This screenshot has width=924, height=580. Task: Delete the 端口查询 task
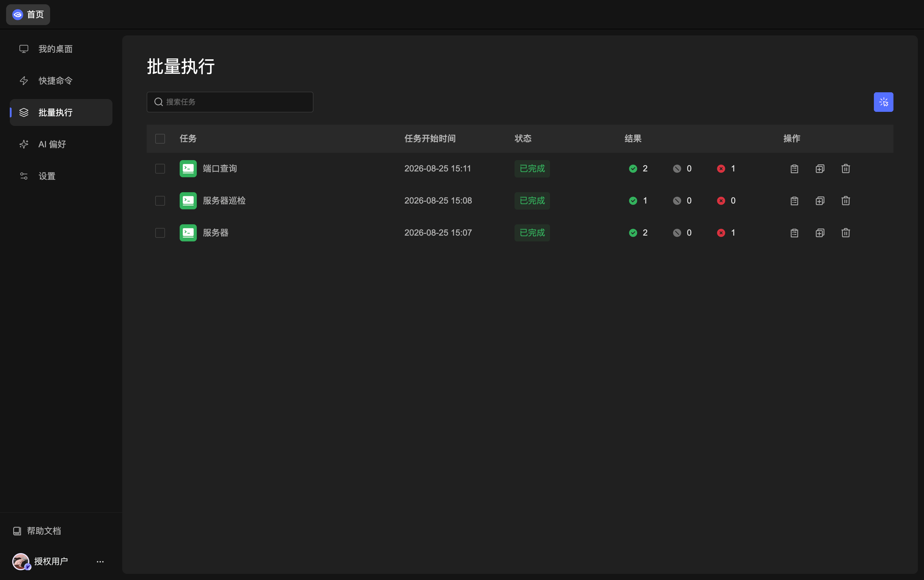(846, 169)
